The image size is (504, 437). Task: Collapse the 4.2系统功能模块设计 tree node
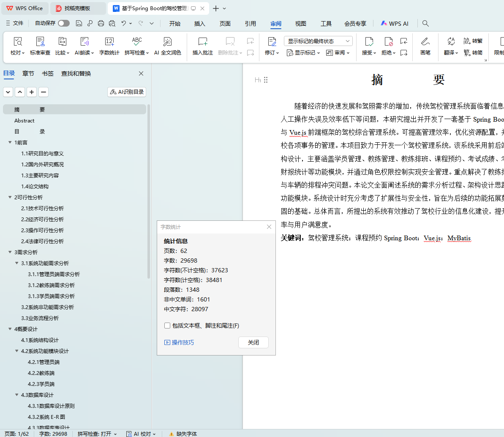pyautogui.click(x=17, y=351)
